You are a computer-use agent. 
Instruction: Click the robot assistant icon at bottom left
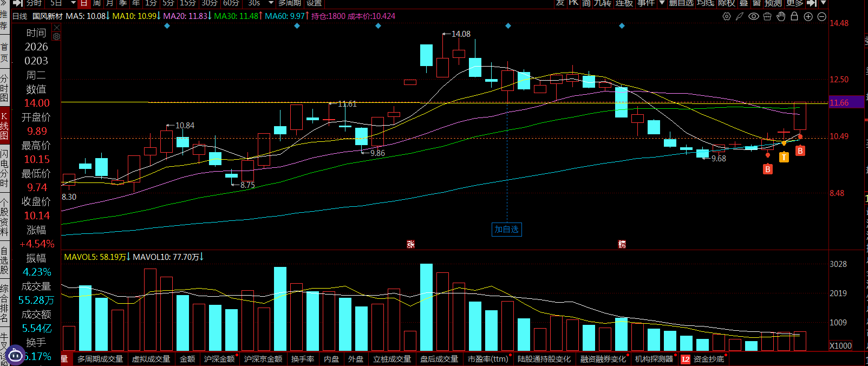(15, 355)
